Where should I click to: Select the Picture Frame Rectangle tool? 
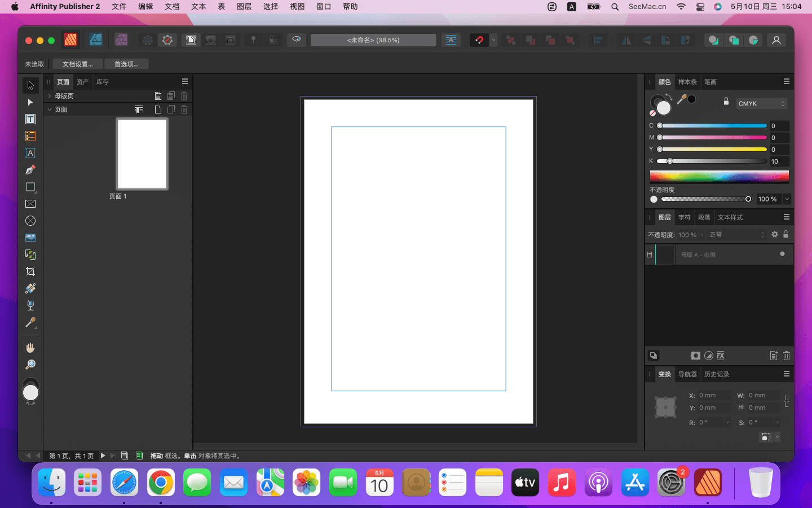click(30, 204)
